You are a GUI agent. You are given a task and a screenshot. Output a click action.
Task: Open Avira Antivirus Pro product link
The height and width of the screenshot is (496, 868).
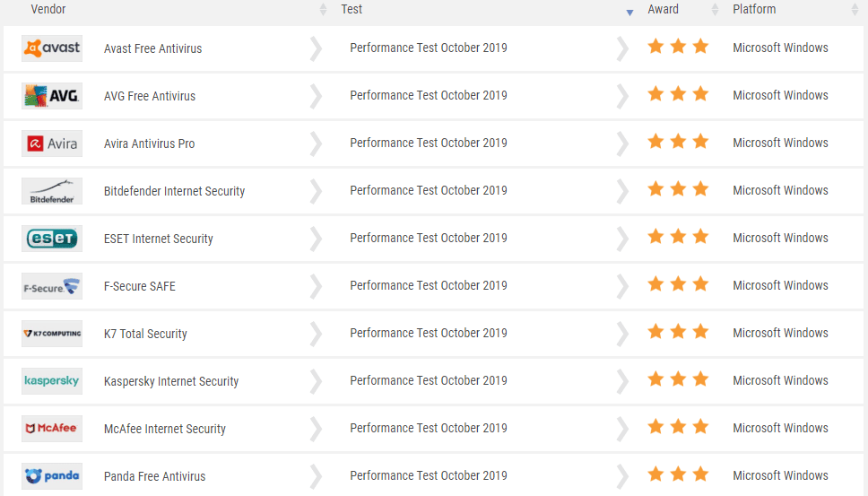[x=150, y=144]
